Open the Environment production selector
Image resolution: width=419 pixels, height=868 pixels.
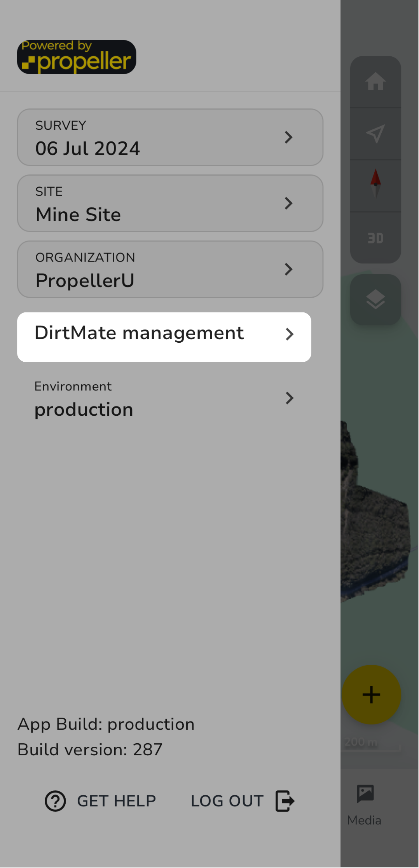point(164,399)
